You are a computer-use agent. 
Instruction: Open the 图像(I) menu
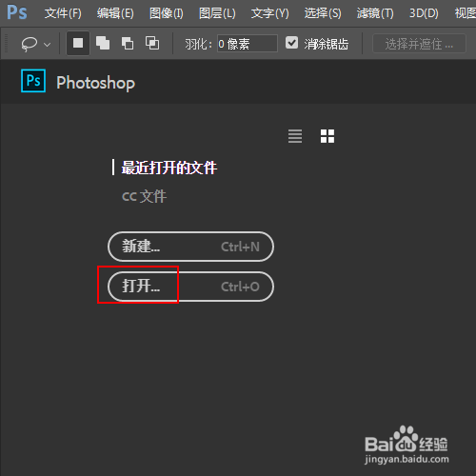167,13
